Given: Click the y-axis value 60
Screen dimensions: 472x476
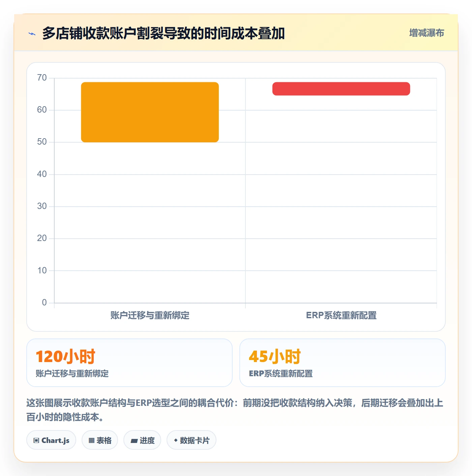Looking at the screenshot, I should click(42, 110).
